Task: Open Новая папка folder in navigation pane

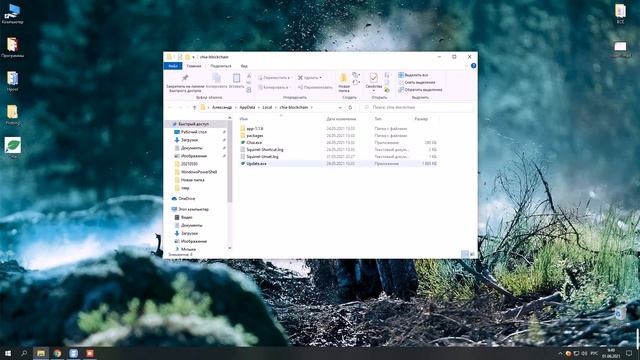Action: coord(193,180)
